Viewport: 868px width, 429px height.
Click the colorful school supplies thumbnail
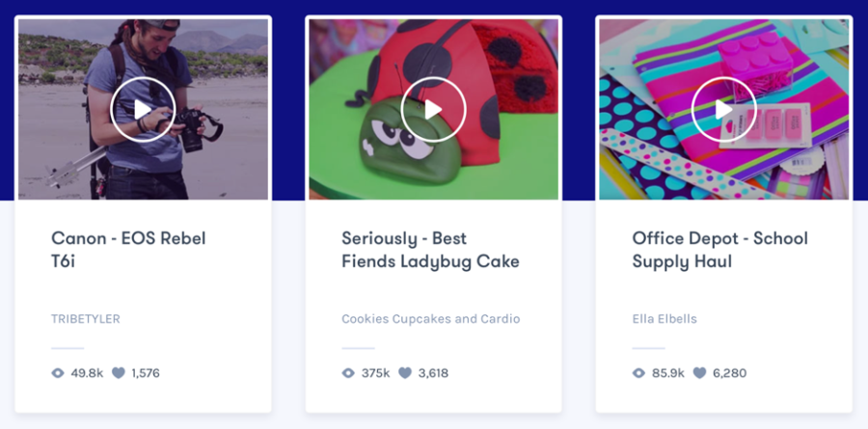pos(724,109)
